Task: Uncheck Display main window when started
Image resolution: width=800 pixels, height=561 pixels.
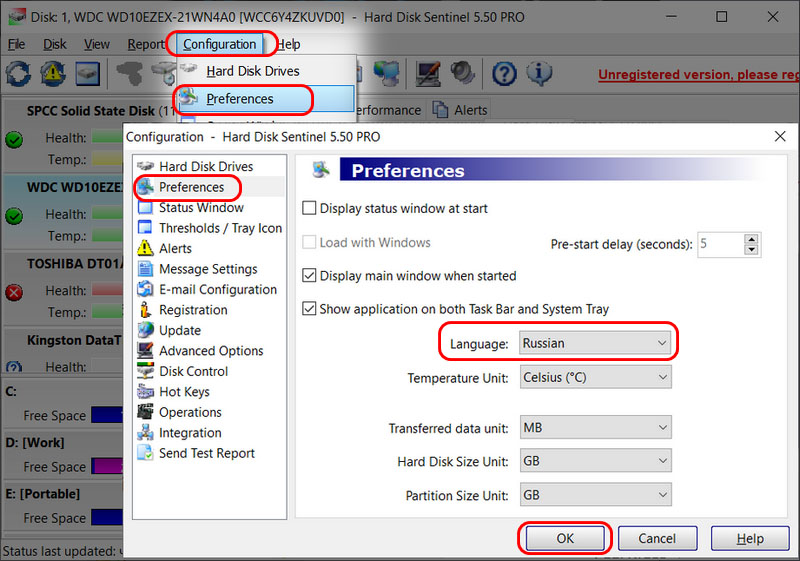Action: [x=309, y=275]
